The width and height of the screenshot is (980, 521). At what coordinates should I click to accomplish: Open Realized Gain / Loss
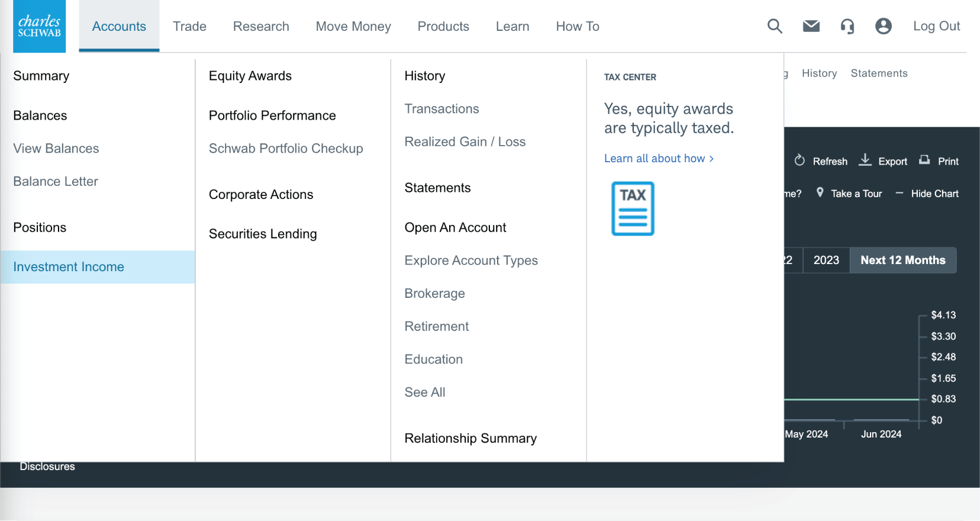(465, 141)
